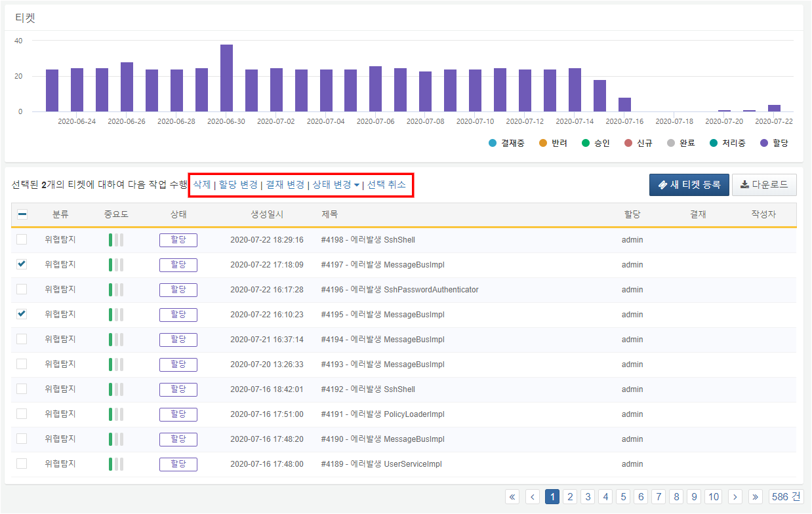Click the 할당 status badge of ticket #4194
Screen dimensions: 812x514
point(178,340)
